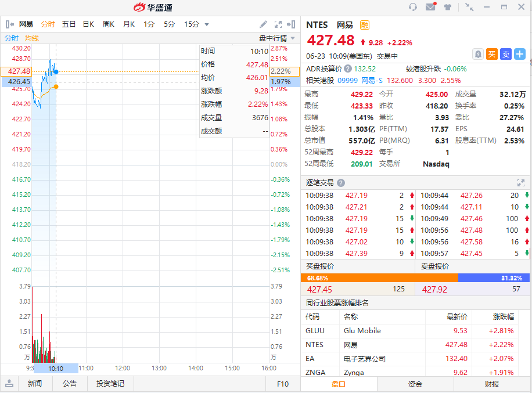The height and width of the screenshot is (393, 532).
Task: Click the help icon beside 逐笔交易
Action: point(340,182)
